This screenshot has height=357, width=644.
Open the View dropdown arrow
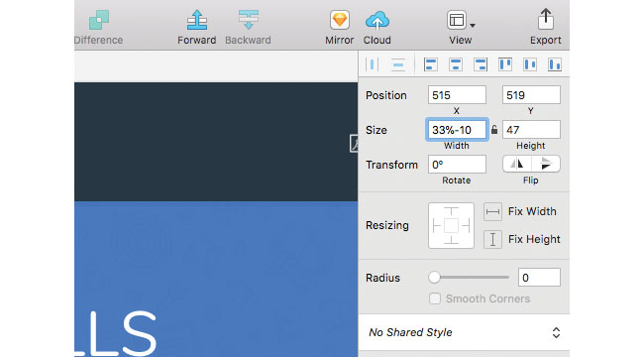click(x=473, y=26)
